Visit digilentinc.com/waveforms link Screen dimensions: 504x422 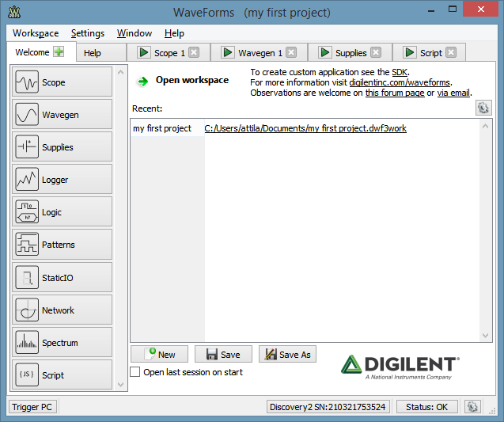[x=400, y=82]
